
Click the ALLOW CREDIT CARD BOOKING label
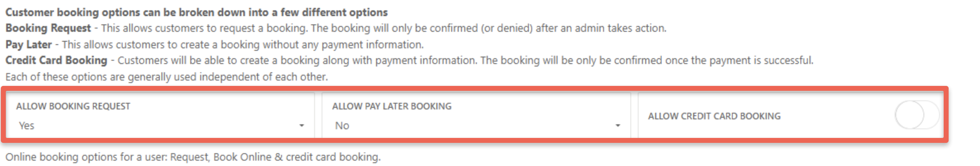pyautogui.click(x=714, y=116)
